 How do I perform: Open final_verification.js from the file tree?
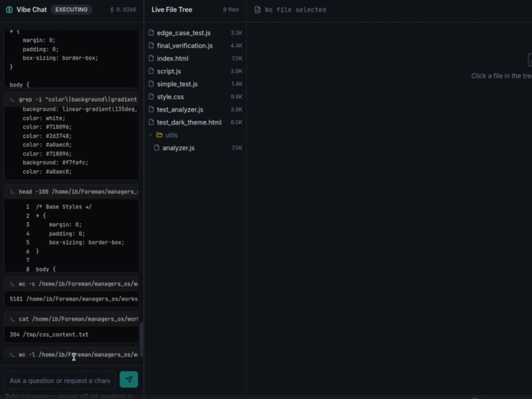185,45
